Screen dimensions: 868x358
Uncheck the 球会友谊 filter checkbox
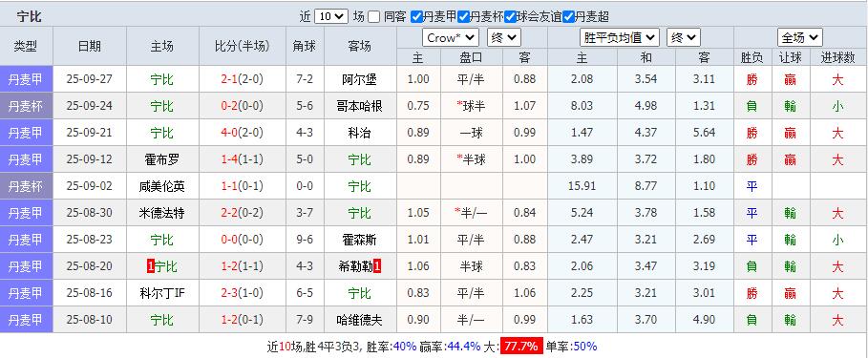point(511,17)
